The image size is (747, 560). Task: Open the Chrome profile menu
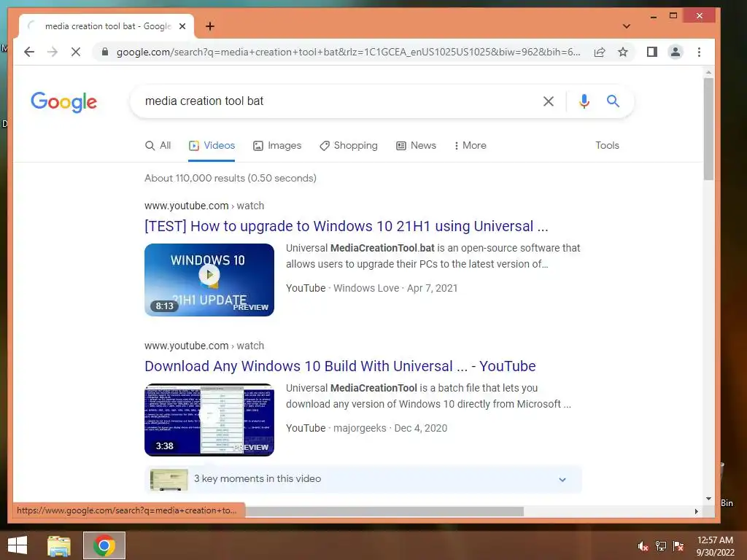(x=675, y=52)
